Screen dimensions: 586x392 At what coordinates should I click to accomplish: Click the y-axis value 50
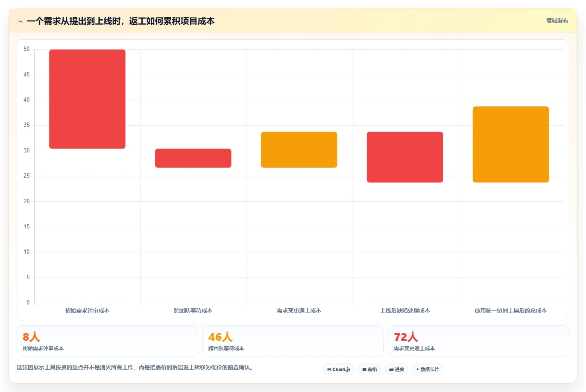26,49
